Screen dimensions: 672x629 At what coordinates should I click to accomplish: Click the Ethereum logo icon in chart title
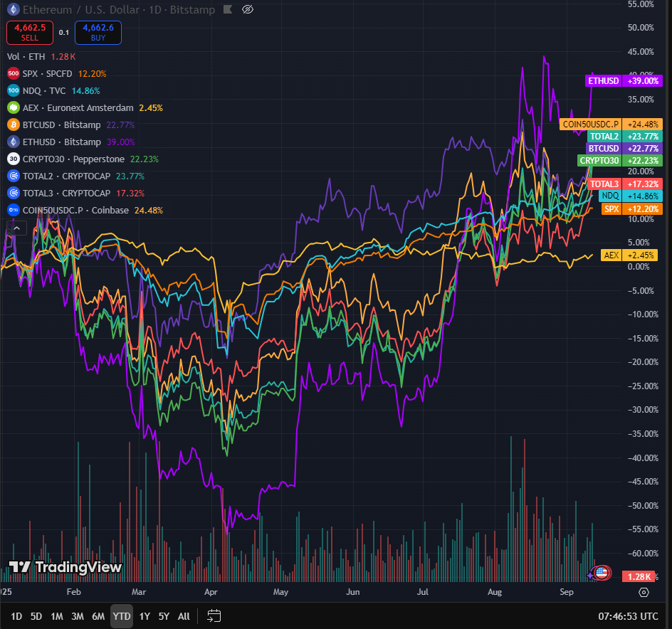(x=14, y=9)
